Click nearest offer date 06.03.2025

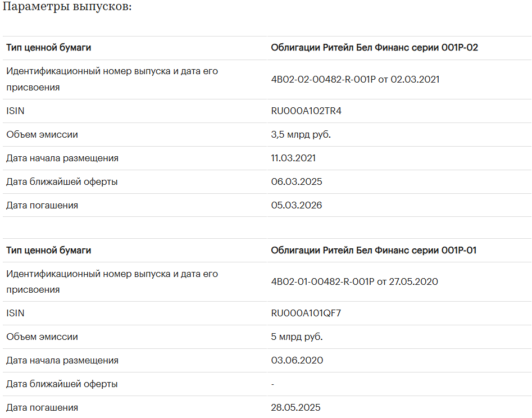pyautogui.click(x=297, y=182)
